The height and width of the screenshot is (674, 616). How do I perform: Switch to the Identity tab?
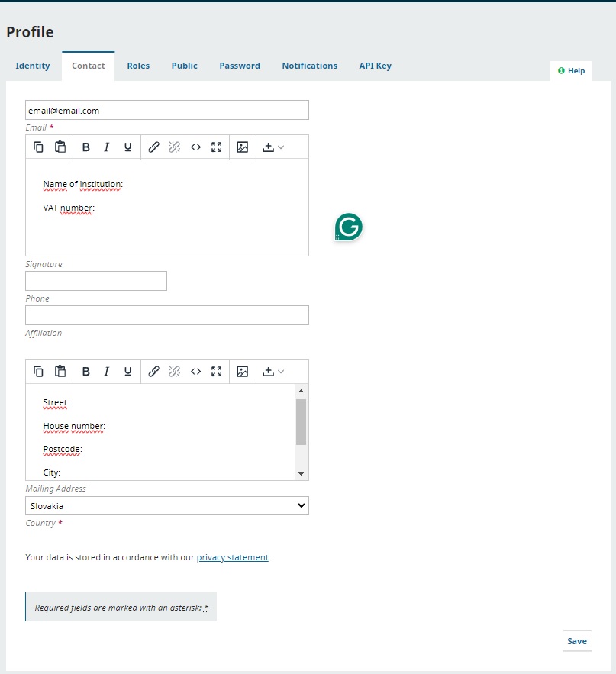coord(33,66)
